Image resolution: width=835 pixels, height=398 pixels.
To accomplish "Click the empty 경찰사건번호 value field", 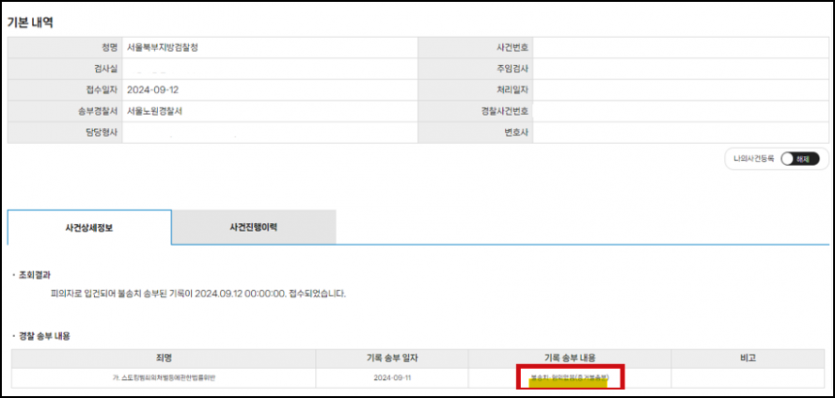I will click(x=681, y=111).
